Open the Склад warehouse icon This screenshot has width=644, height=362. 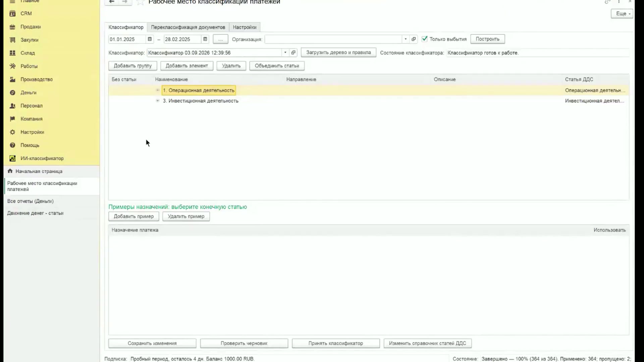coord(12,53)
